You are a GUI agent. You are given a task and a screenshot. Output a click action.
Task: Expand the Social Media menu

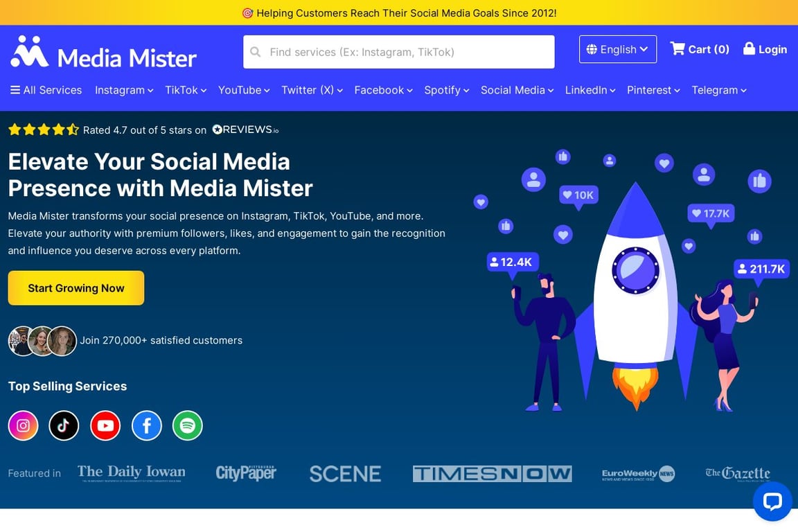click(x=517, y=90)
